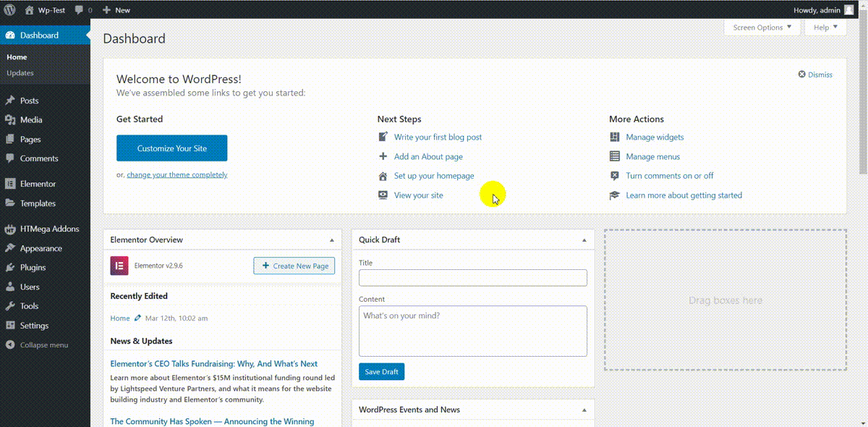This screenshot has width=868, height=427.
Task: Collapse the Elementor Overview widget
Action: pyautogui.click(x=332, y=240)
